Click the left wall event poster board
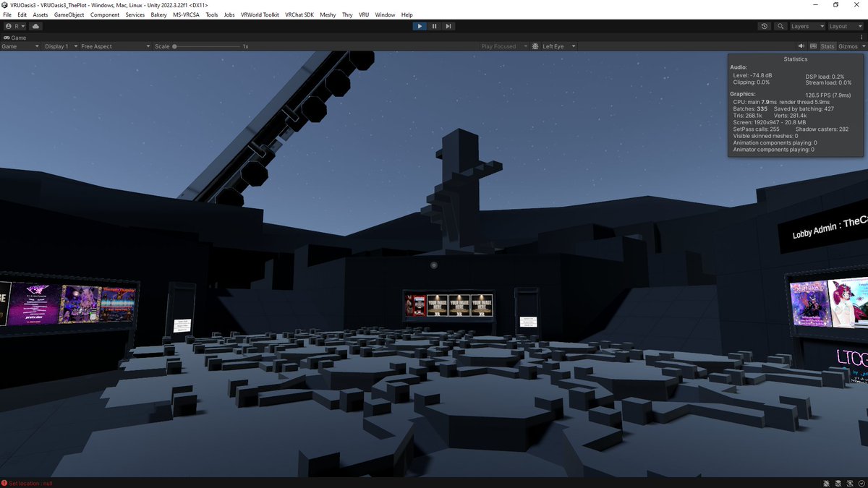This screenshot has height=488, width=868. click(68, 302)
